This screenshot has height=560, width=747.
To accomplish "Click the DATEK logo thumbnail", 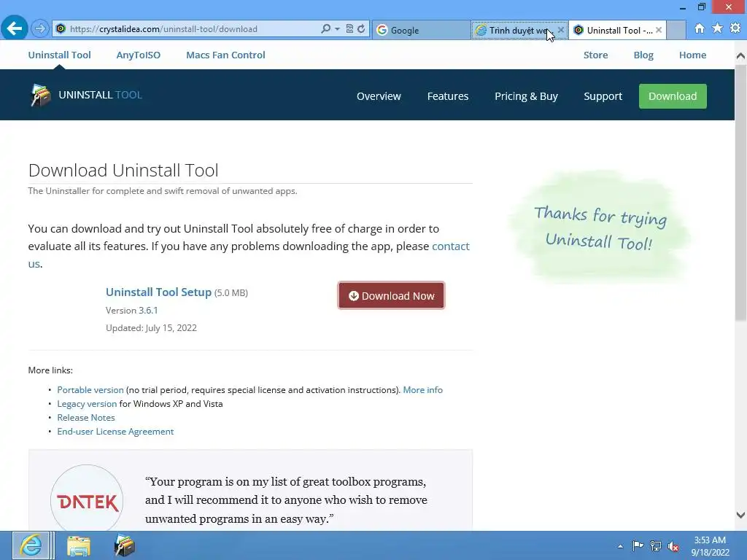I will click(87, 500).
